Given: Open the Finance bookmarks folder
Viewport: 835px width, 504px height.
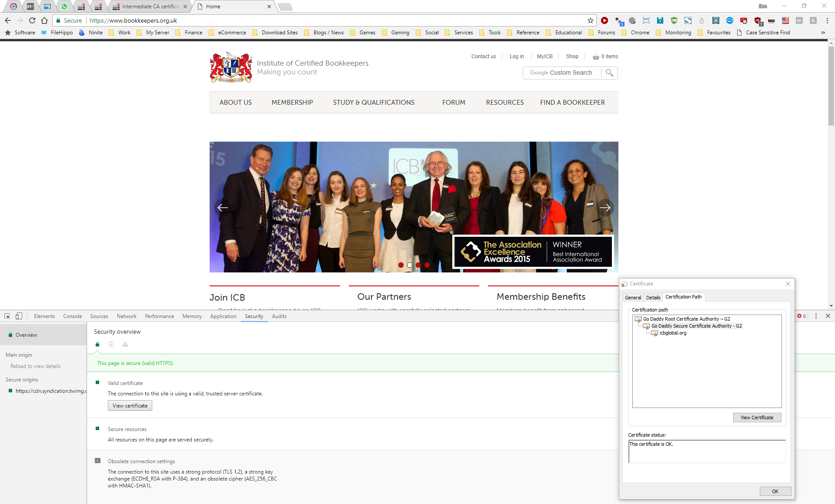Looking at the screenshot, I should 189,33.
